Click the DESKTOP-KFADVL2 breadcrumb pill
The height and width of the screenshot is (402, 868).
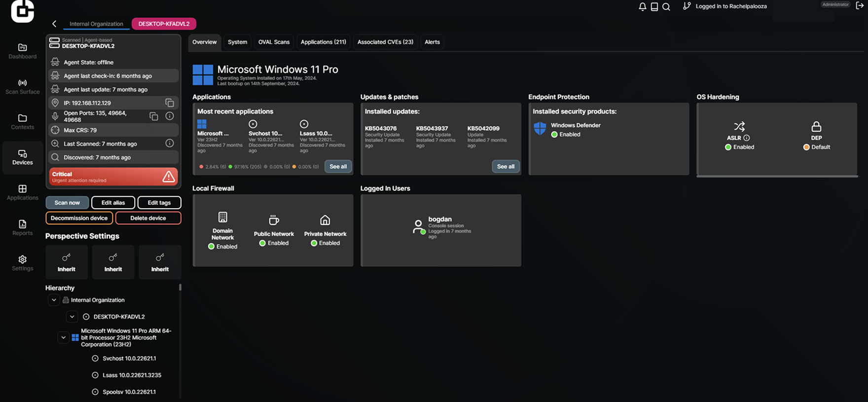pos(164,24)
